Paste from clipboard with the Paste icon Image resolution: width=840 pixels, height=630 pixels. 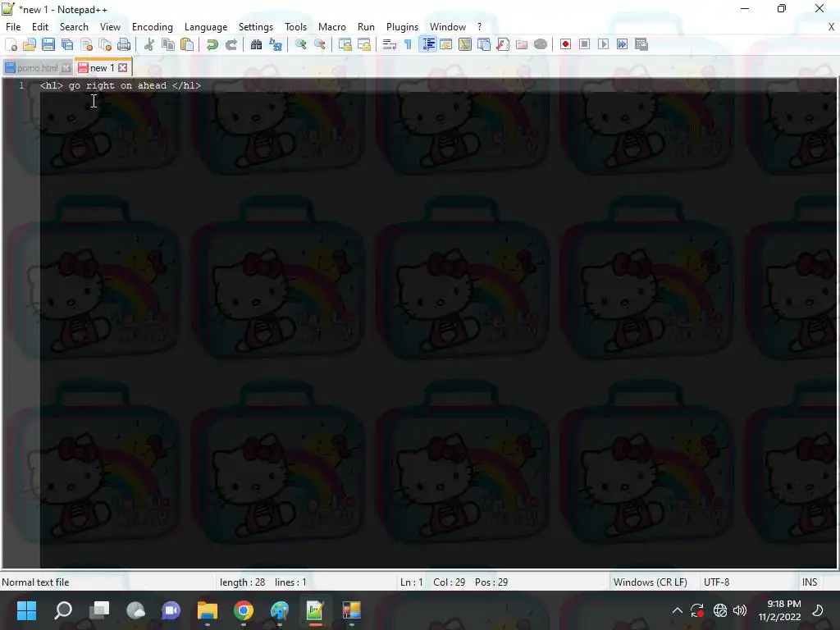pyautogui.click(x=187, y=44)
